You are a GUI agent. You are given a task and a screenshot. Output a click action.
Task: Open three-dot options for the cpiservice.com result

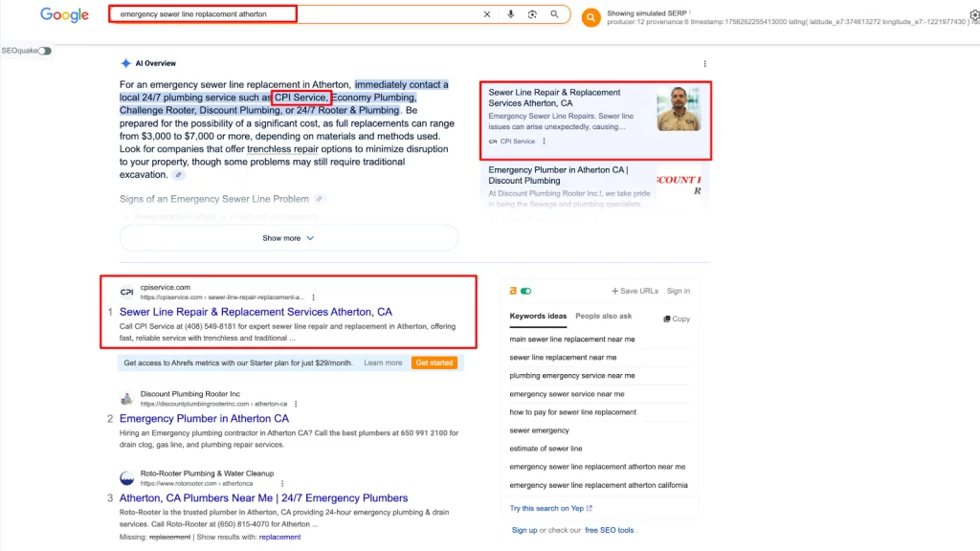click(313, 298)
